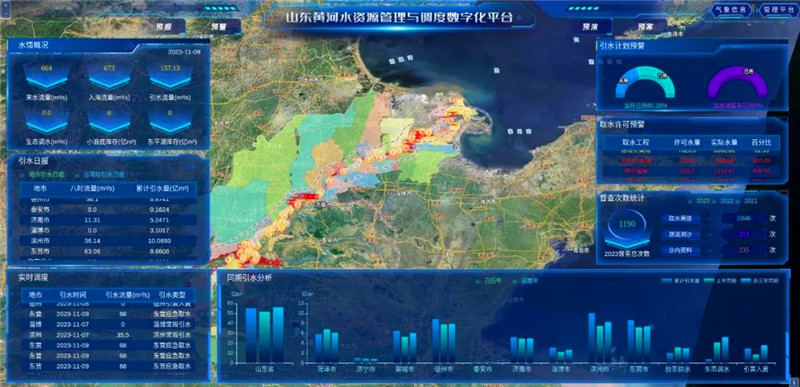Click the 引水流量 gauge icon

[x=171, y=76]
